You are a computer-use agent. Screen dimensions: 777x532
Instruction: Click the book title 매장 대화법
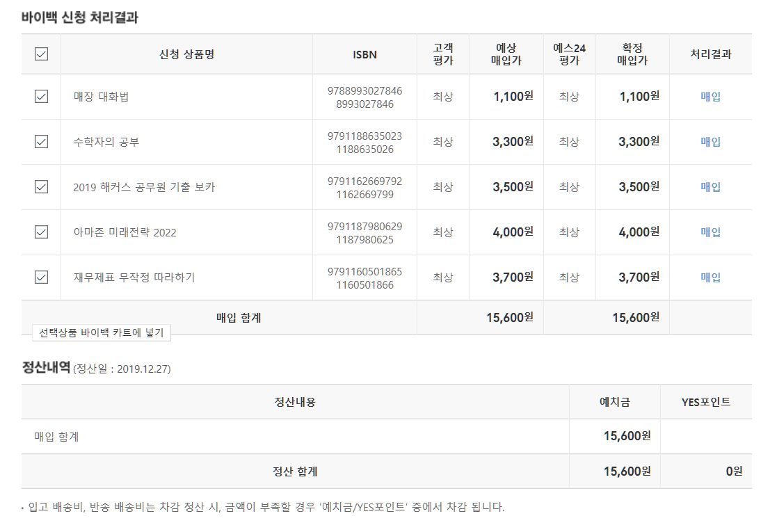(x=101, y=97)
